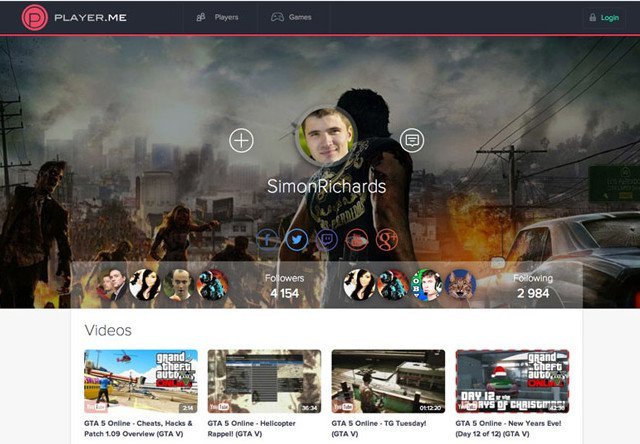The height and width of the screenshot is (444, 640).
Task: Select the first follower avatar with suited men
Action: pos(111,285)
